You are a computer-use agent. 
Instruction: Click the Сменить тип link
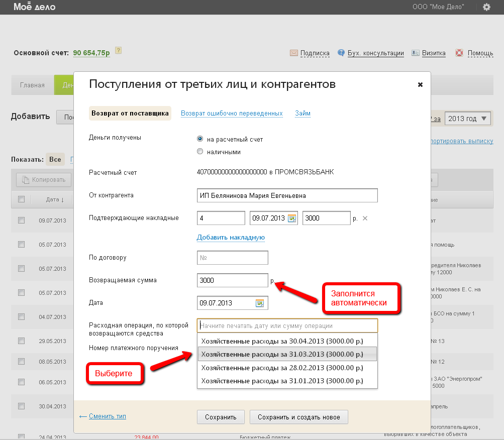107,416
